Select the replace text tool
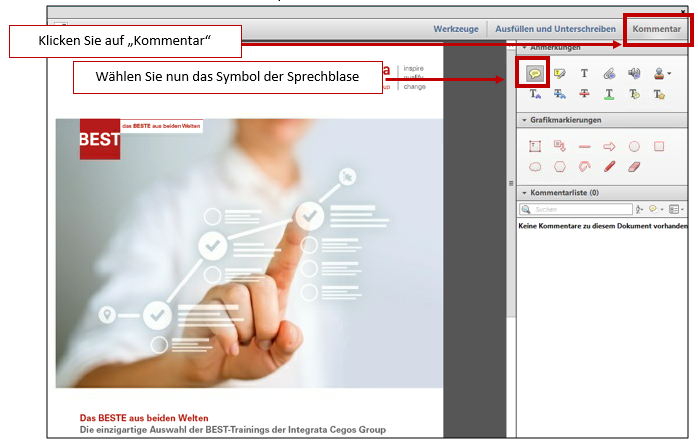The image size is (698, 443). pyautogui.click(x=560, y=94)
